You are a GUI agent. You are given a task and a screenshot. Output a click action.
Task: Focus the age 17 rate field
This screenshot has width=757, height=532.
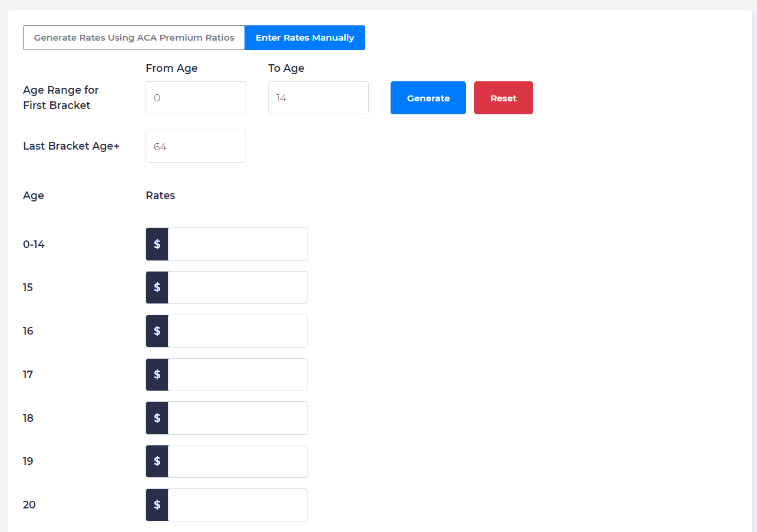click(x=237, y=375)
